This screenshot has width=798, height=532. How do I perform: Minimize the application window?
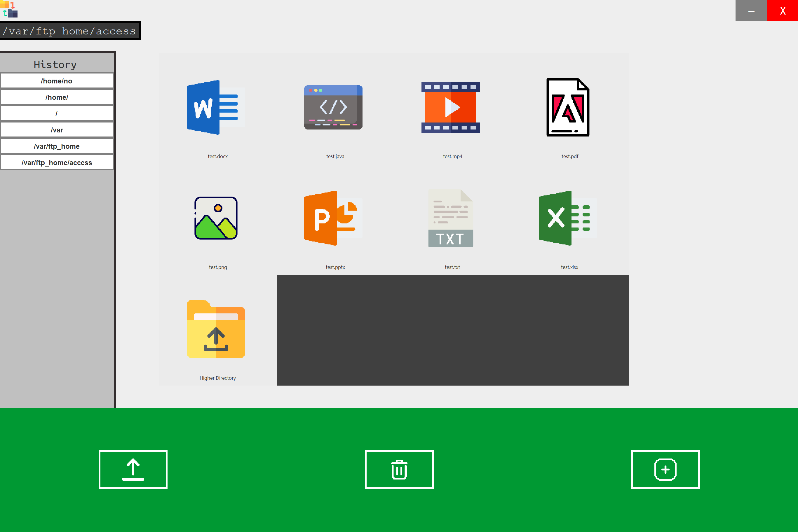coord(751,10)
